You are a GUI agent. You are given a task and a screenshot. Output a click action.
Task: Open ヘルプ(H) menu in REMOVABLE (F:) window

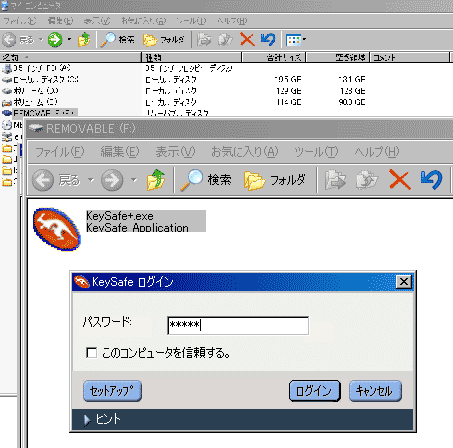(377, 152)
